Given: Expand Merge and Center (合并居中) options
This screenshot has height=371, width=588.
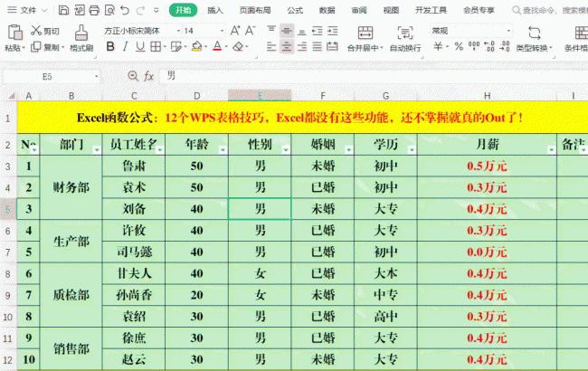Looking at the screenshot, I should tap(382, 48).
